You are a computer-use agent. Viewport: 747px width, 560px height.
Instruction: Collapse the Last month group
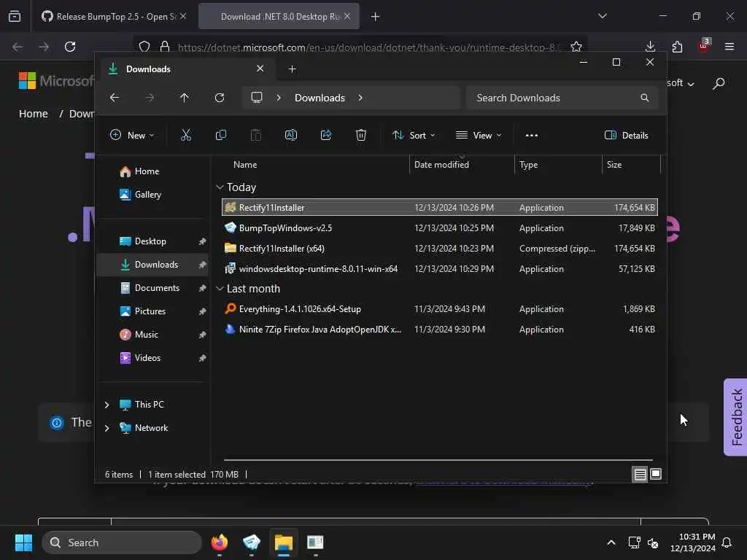click(220, 289)
